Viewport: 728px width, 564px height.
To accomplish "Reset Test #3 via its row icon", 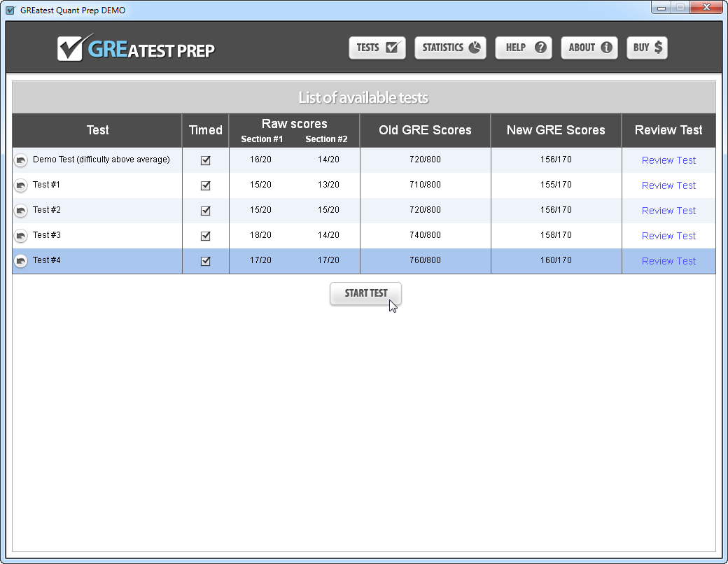I will [21, 236].
